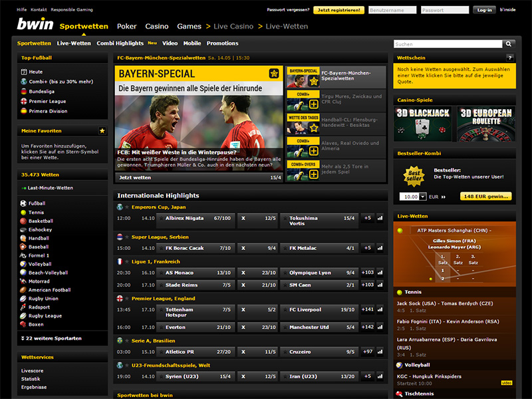
Task: Click the Suchen search field
Action: [x=448, y=44]
